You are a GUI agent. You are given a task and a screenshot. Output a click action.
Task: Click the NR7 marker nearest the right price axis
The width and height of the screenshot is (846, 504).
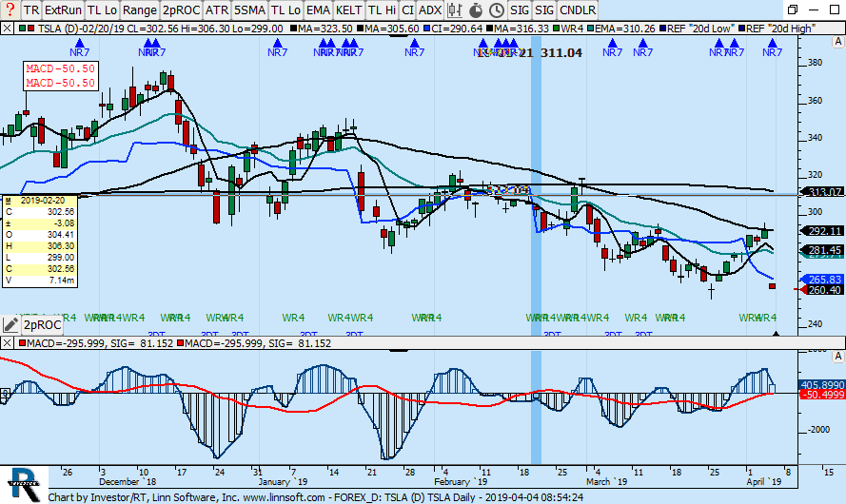[772, 48]
